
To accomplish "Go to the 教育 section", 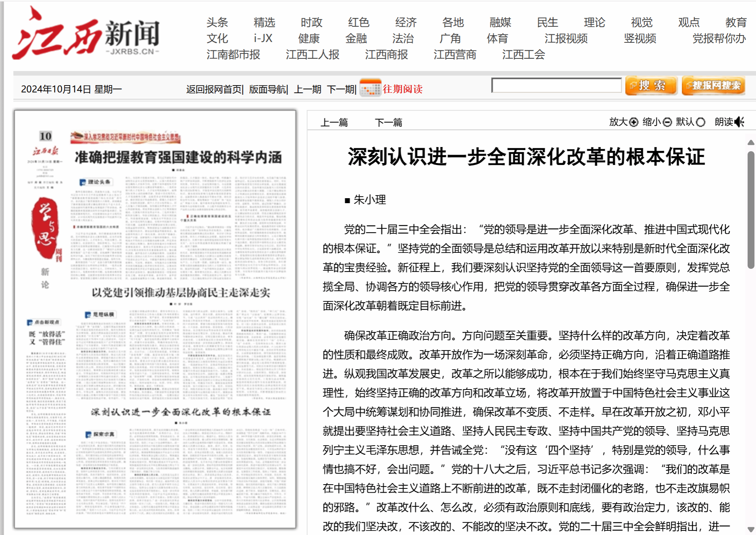I will pos(736,22).
